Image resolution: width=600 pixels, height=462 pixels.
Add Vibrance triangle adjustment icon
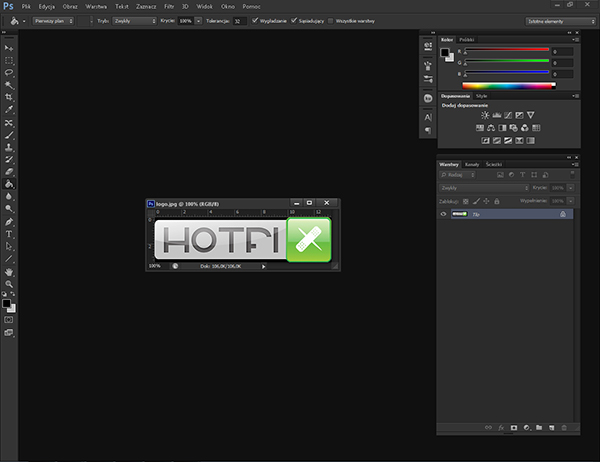[530, 115]
